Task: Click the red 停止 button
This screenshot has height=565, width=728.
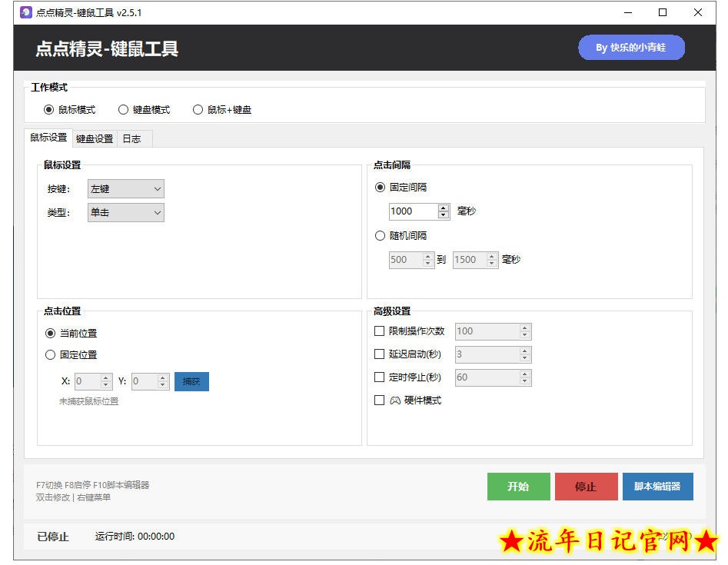Action: click(586, 487)
